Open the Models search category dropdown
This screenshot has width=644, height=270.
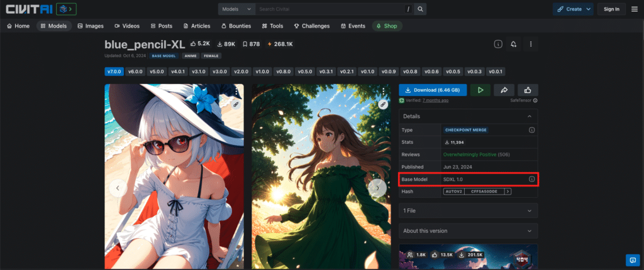[x=238, y=9]
